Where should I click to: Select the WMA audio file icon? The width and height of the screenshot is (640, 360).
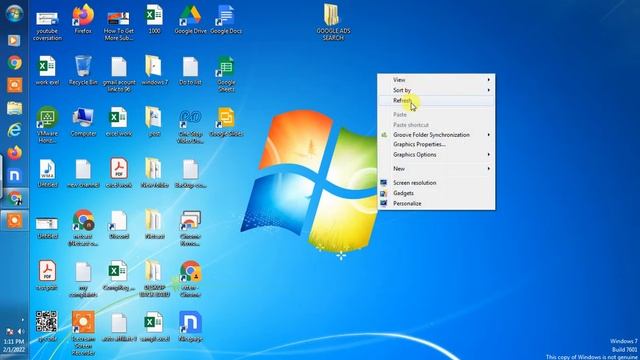(x=47, y=173)
